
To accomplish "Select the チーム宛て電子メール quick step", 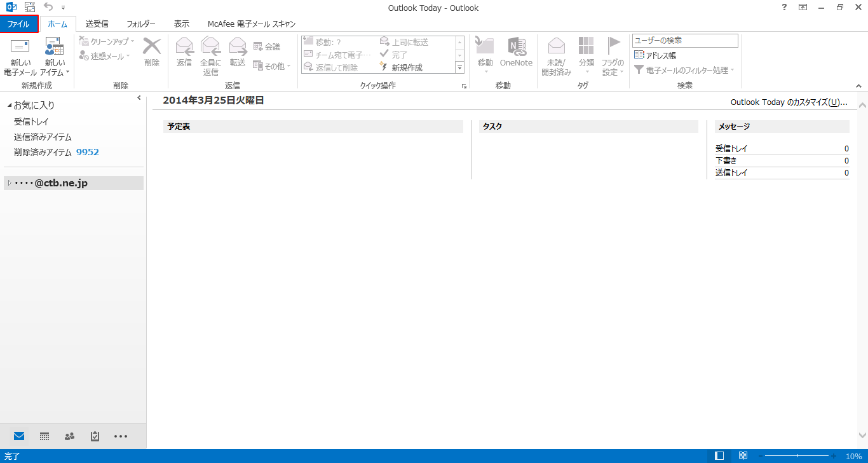I will (x=337, y=55).
